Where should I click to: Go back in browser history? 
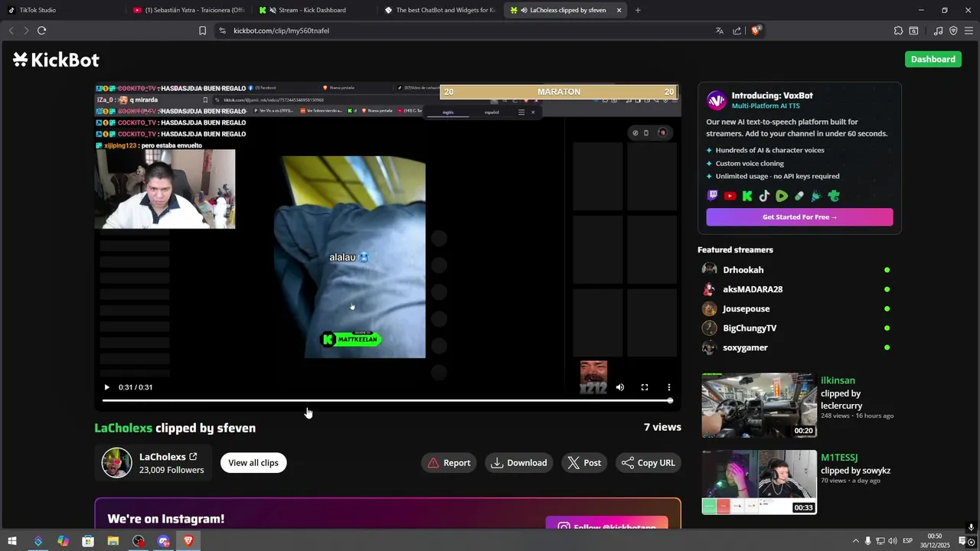point(11,31)
